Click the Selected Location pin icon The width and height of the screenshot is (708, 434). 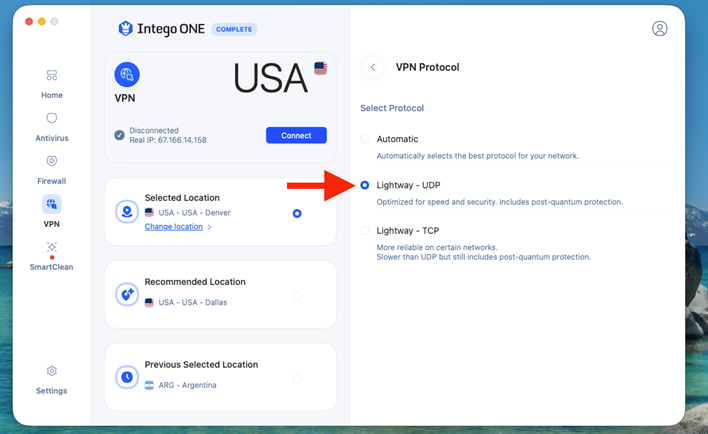127,211
